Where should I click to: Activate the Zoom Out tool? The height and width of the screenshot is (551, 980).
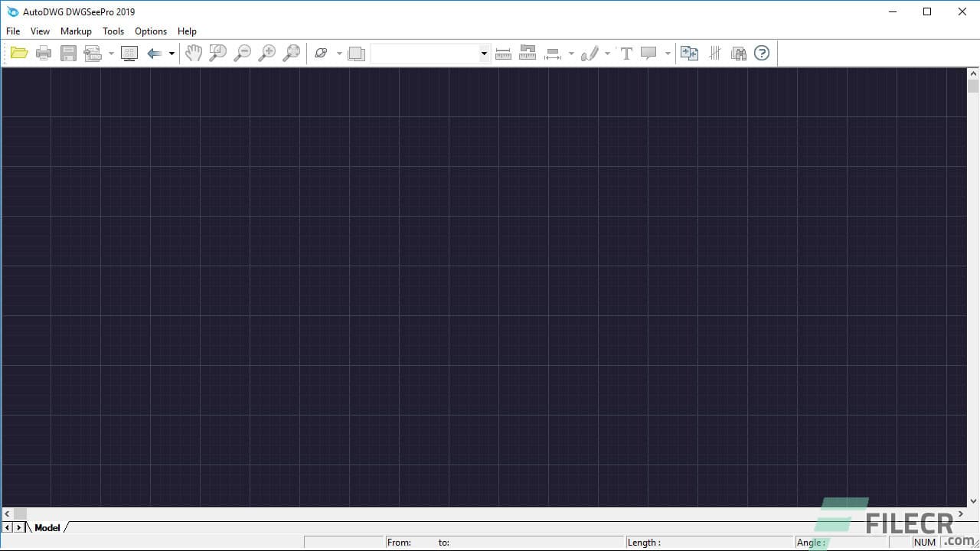243,53
